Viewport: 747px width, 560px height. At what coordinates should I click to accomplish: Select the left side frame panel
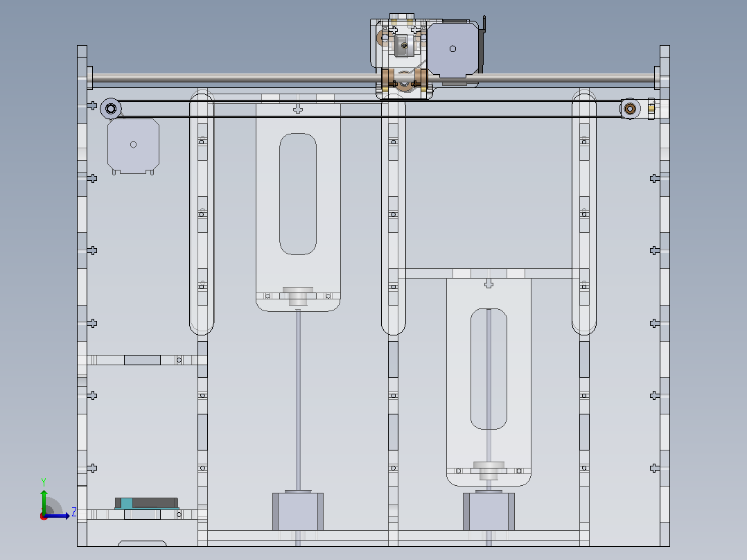tap(82, 295)
